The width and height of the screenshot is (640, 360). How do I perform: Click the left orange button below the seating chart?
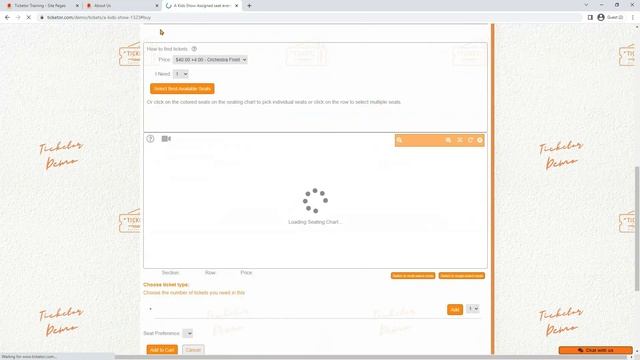[x=413, y=276]
